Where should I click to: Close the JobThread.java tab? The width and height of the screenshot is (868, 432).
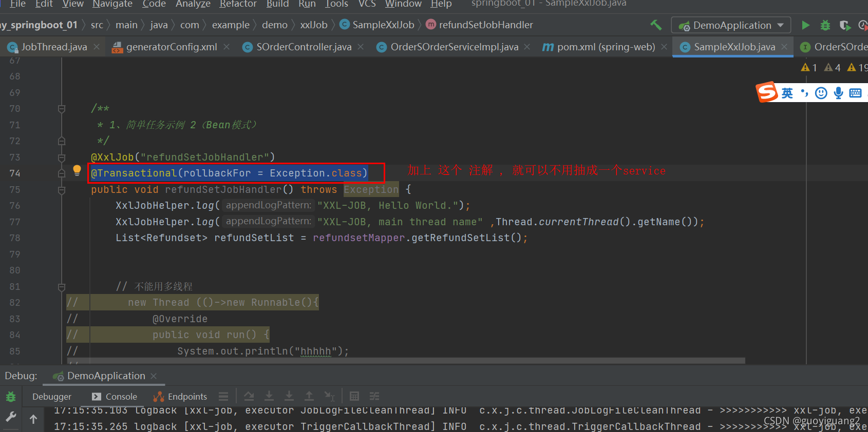pyautogui.click(x=97, y=47)
